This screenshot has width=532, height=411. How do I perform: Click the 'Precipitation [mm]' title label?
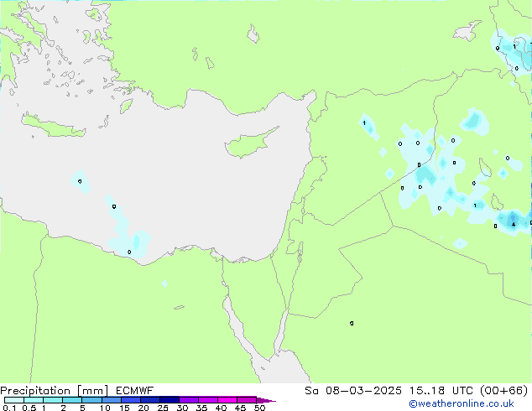(x=55, y=391)
